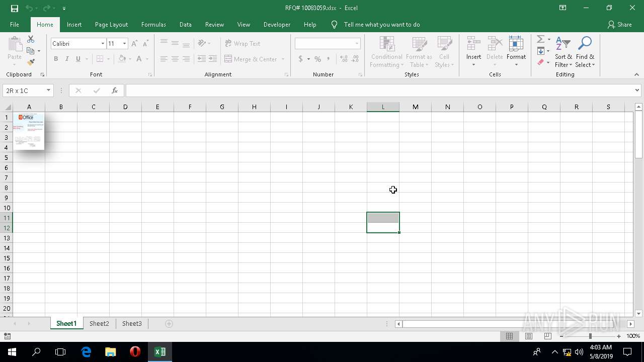Click the Font Color A icon
This screenshot has height=362, width=644.
(x=139, y=59)
